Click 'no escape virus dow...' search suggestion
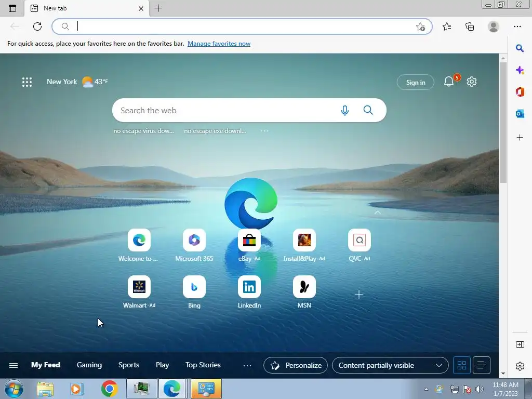The image size is (532, 399). pyautogui.click(x=143, y=130)
